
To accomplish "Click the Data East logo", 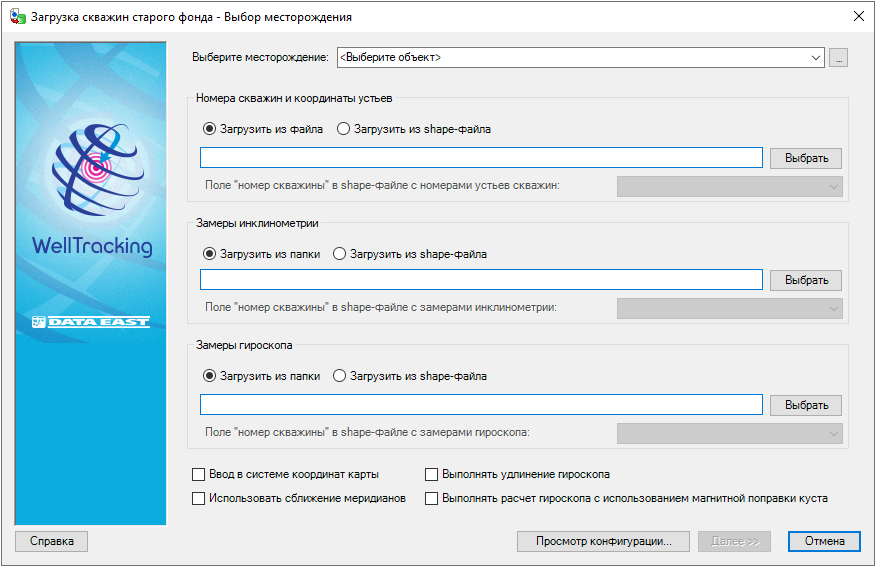I will [91, 322].
